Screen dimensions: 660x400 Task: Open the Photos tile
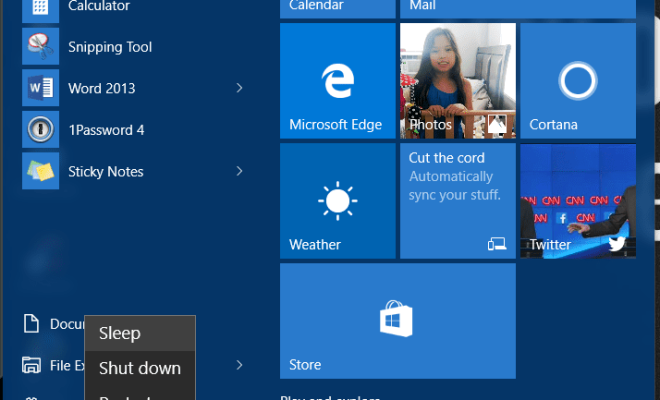[x=458, y=81]
